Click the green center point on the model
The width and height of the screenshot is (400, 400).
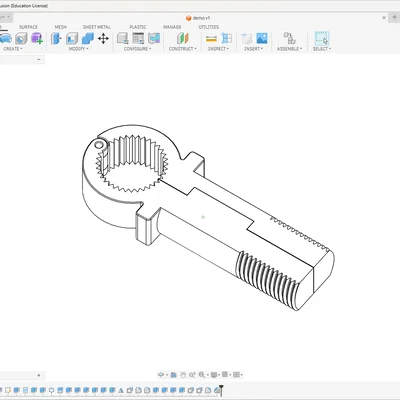tap(203, 217)
